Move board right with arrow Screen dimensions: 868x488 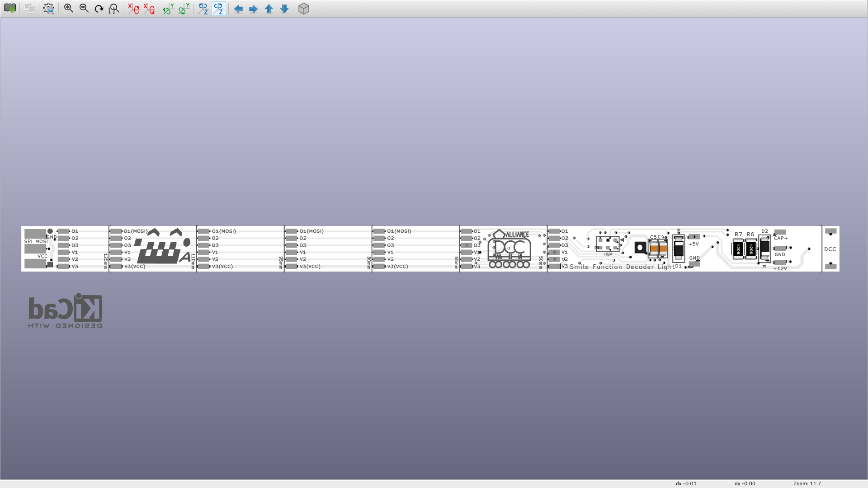(253, 9)
